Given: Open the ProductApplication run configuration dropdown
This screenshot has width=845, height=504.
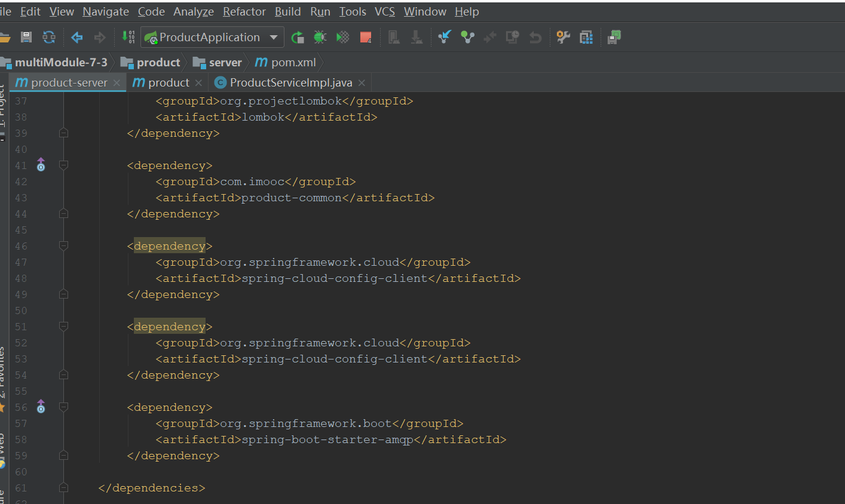Looking at the screenshot, I should tap(212, 37).
